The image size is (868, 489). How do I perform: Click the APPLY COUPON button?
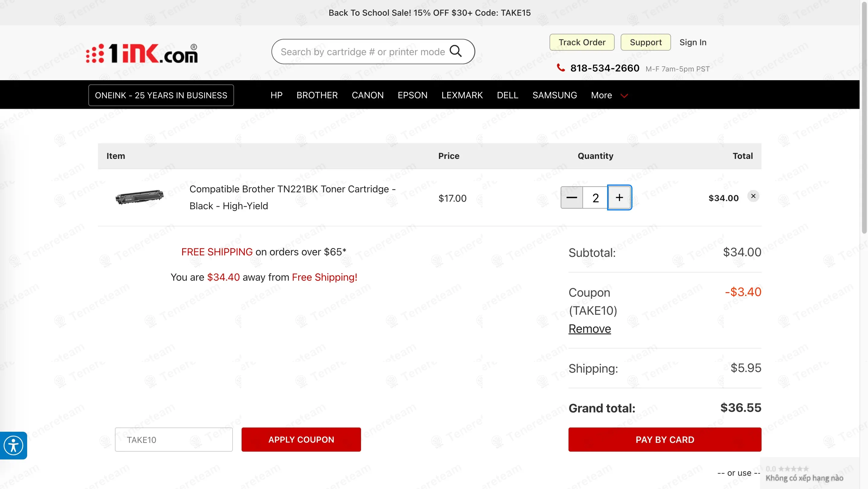tap(301, 440)
